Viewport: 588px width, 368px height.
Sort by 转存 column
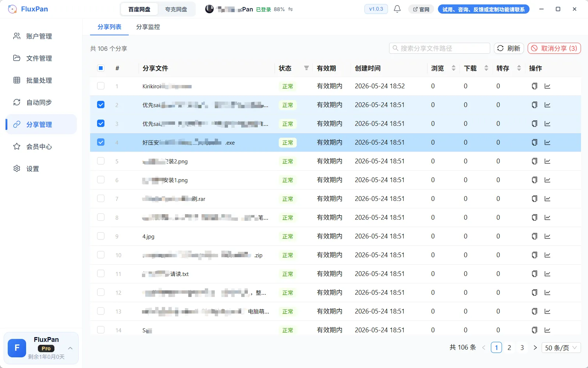(x=519, y=68)
